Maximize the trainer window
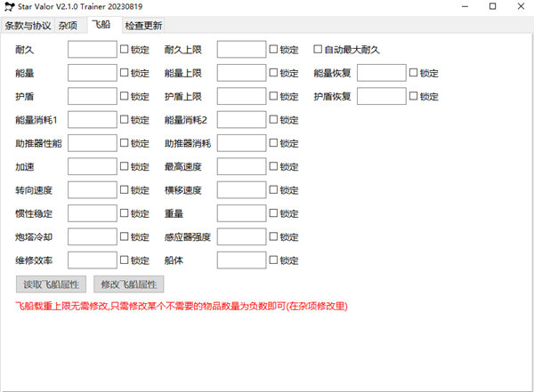 [493, 7]
